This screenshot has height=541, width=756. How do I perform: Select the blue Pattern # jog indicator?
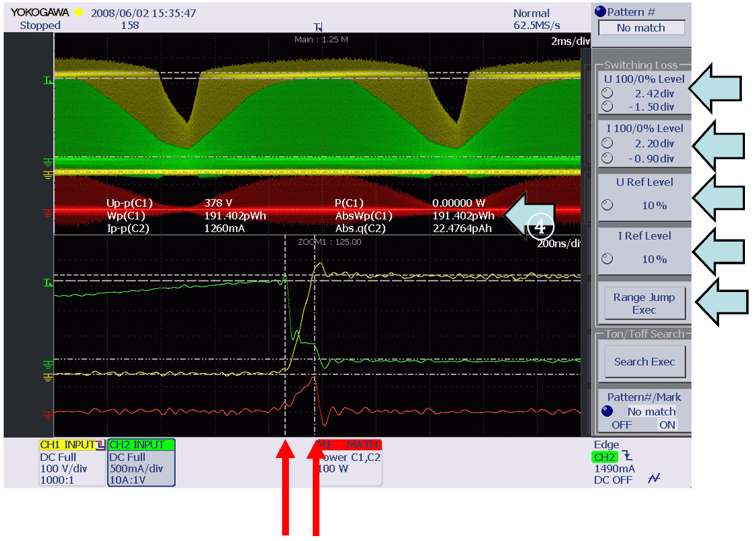[x=600, y=12]
